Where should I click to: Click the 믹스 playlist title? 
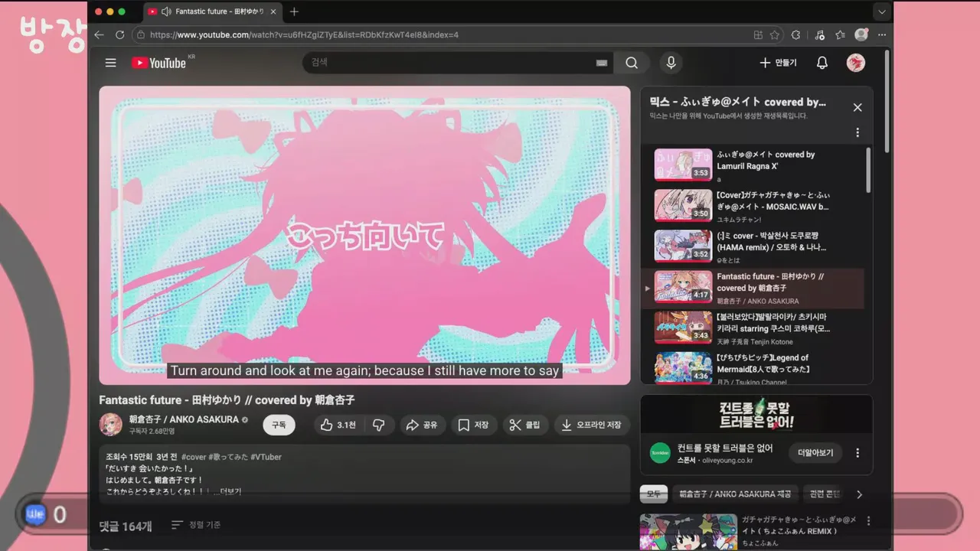tap(738, 102)
